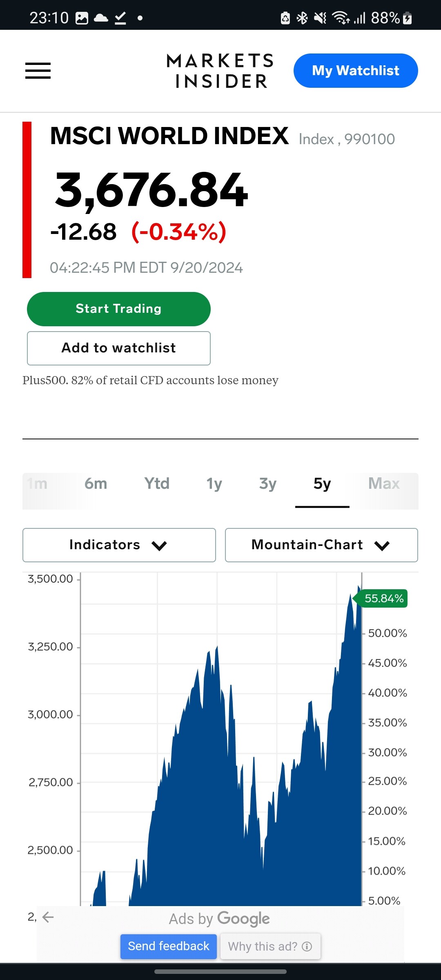Expand the Indicators dropdown
Image resolution: width=441 pixels, height=980 pixels.
119,545
